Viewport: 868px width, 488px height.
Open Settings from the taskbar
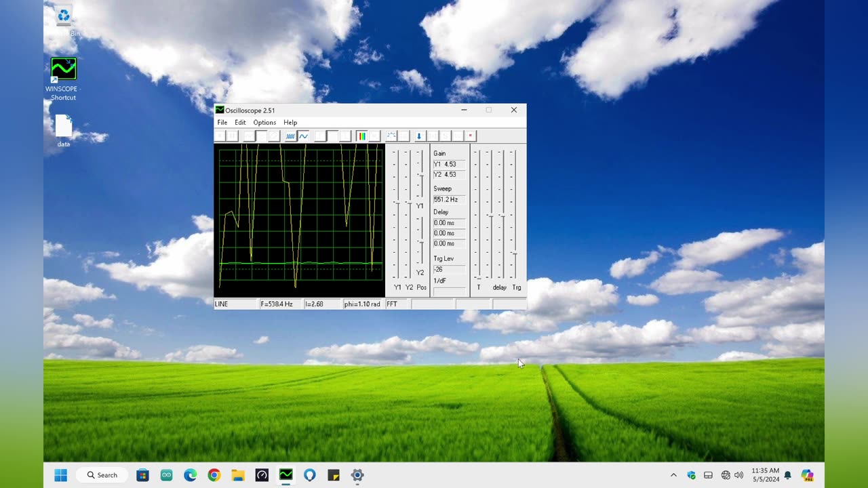point(357,475)
